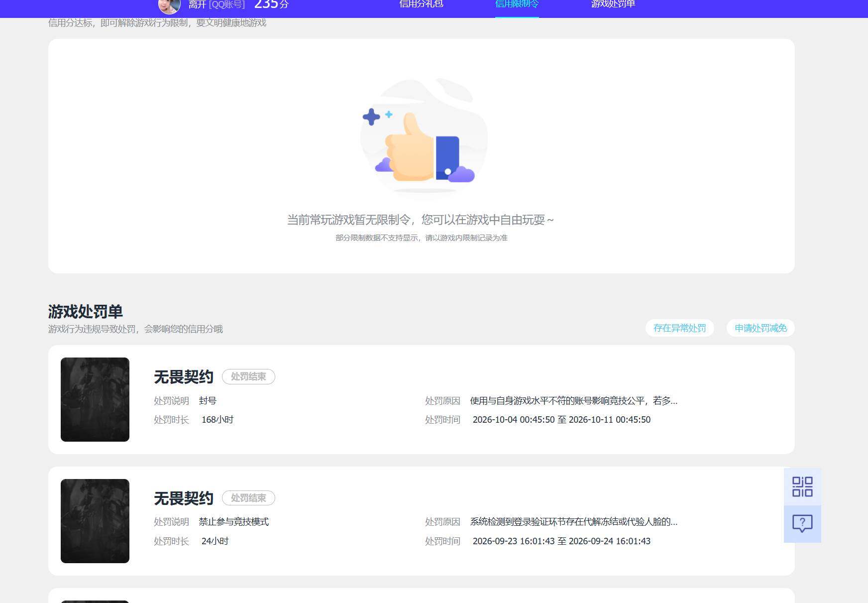Click 申请处罚减免 button

[x=760, y=328]
